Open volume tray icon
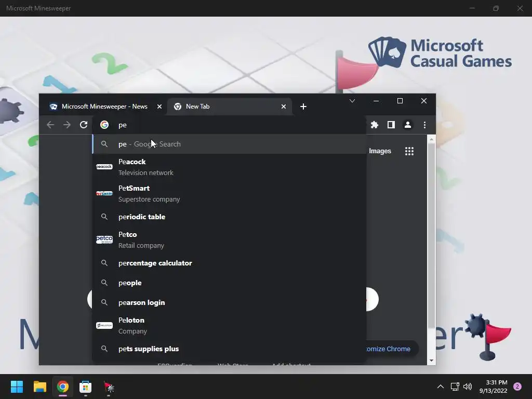Image resolution: width=532 pixels, height=399 pixels. pyautogui.click(x=468, y=387)
